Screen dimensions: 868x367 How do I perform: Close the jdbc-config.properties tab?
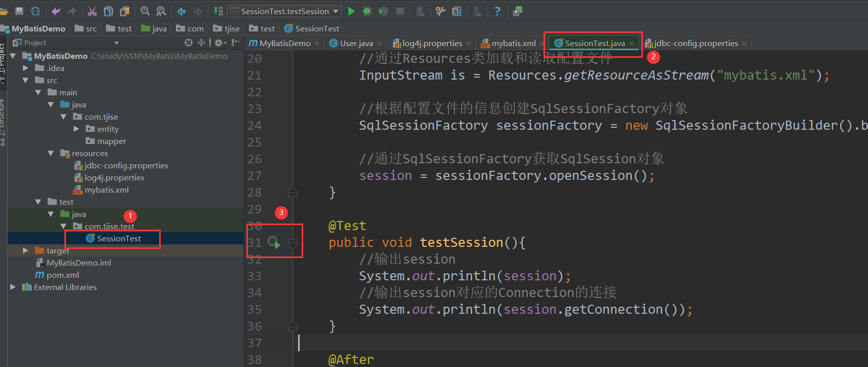(744, 44)
